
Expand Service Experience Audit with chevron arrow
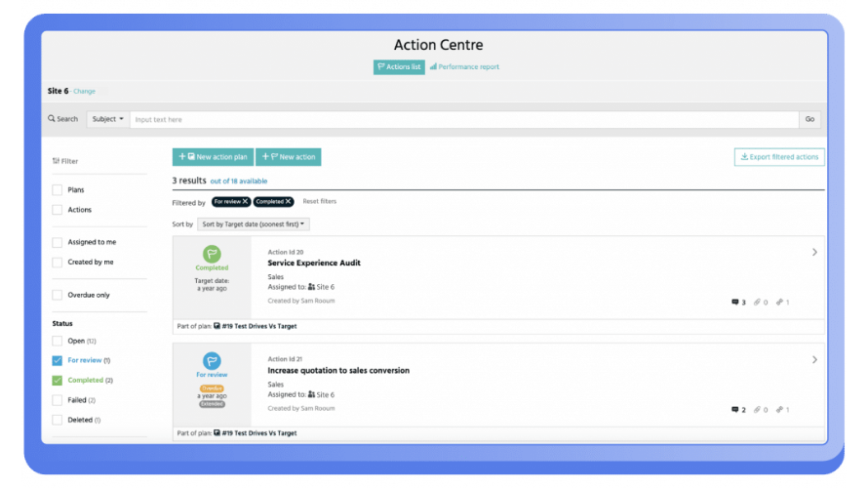click(814, 252)
